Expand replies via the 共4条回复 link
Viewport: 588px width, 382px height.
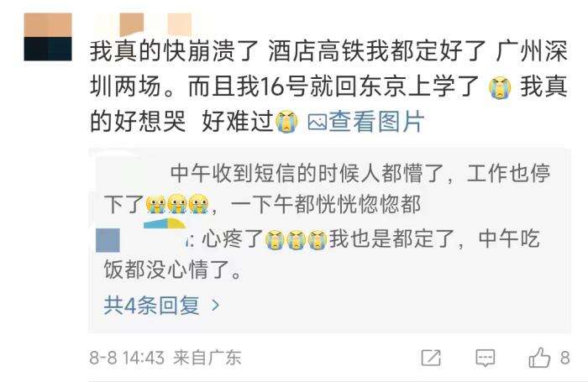pos(151,305)
